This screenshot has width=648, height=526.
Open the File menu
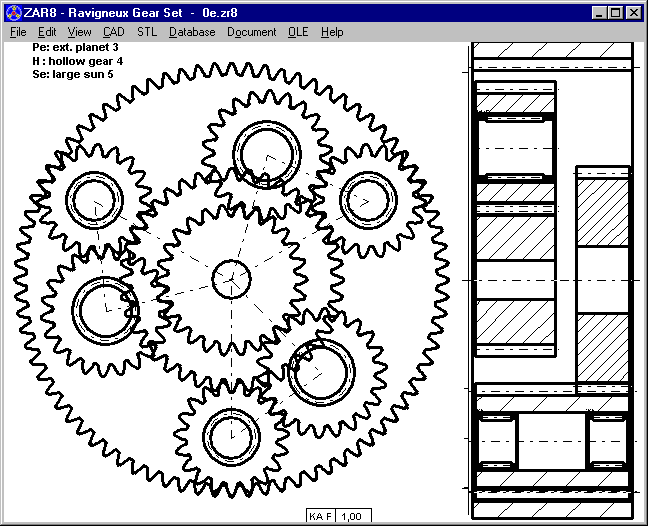(18, 32)
